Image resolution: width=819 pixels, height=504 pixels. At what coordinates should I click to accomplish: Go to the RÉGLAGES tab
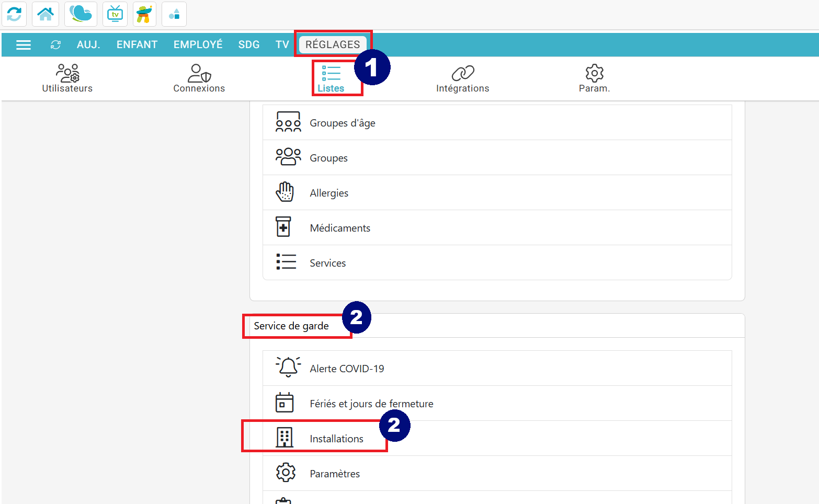333,45
